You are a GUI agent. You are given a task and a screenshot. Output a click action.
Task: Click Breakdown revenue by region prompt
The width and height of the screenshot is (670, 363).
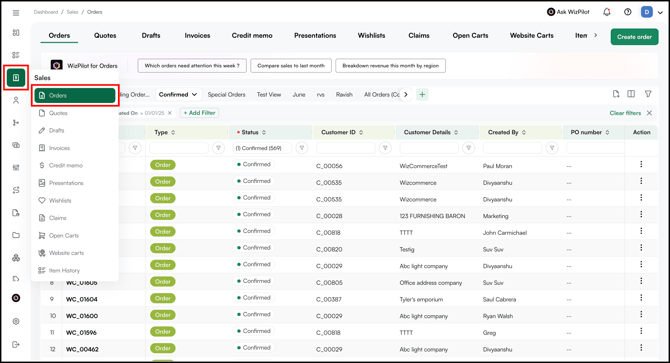click(391, 66)
